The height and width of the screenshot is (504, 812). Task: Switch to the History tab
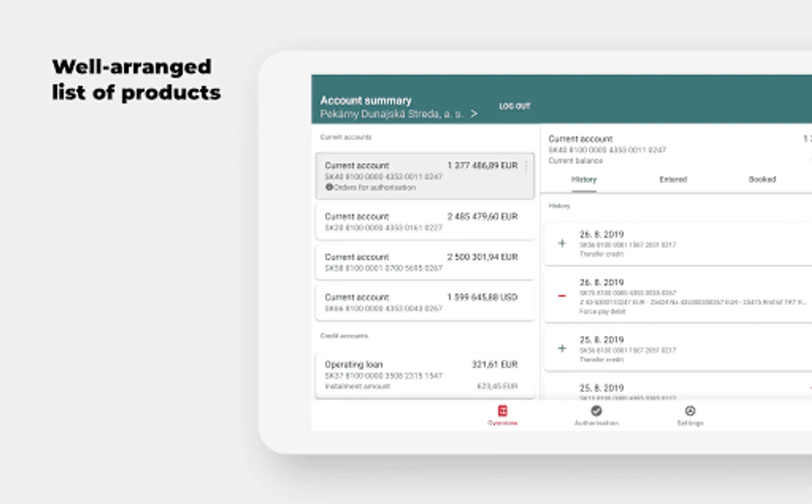pyautogui.click(x=583, y=180)
